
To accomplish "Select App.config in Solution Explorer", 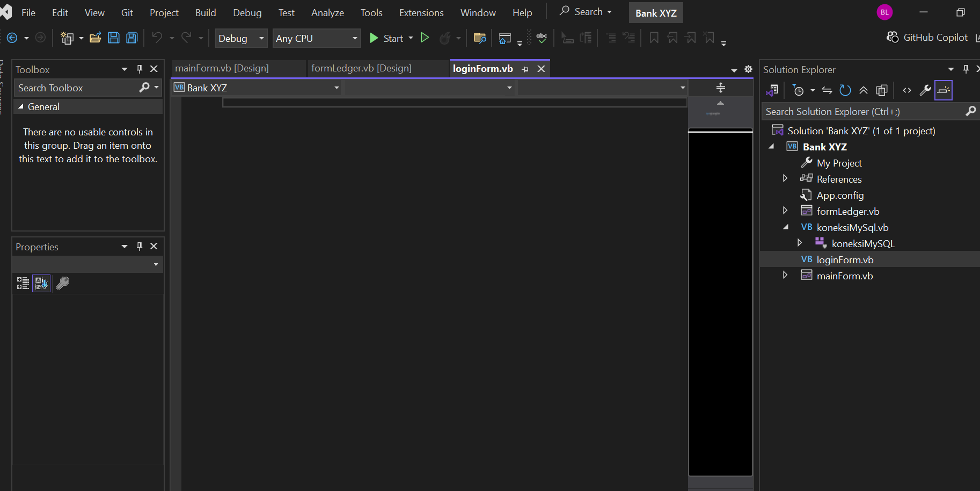I will (x=840, y=195).
